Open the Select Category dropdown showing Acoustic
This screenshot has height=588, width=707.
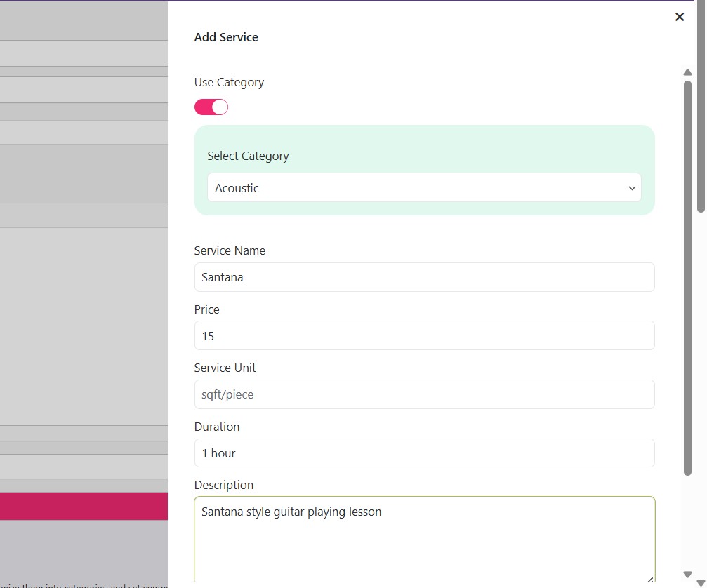pos(423,188)
